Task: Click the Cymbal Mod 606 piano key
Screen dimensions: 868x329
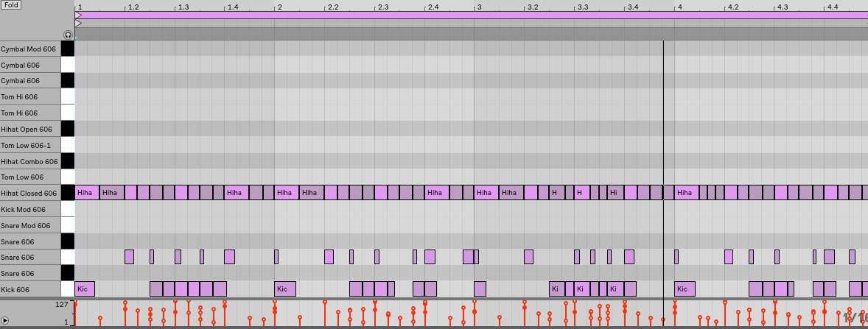Action: (68, 49)
